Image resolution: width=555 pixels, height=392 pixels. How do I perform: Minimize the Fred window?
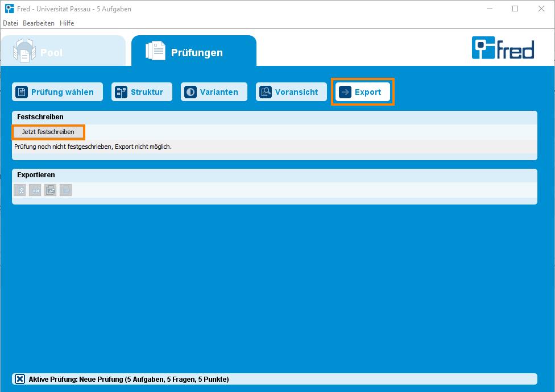click(490, 9)
